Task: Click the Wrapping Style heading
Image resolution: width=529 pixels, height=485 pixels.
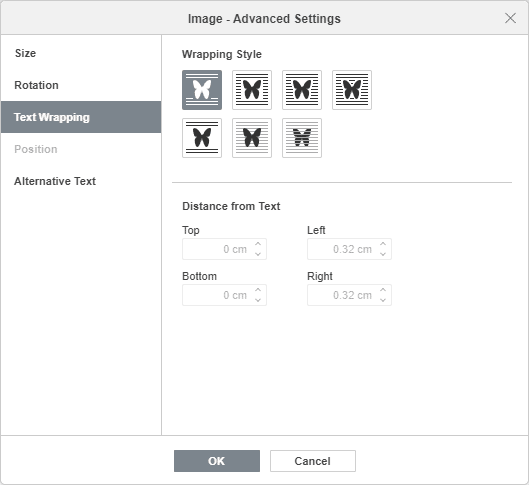Action: coord(222,54)
